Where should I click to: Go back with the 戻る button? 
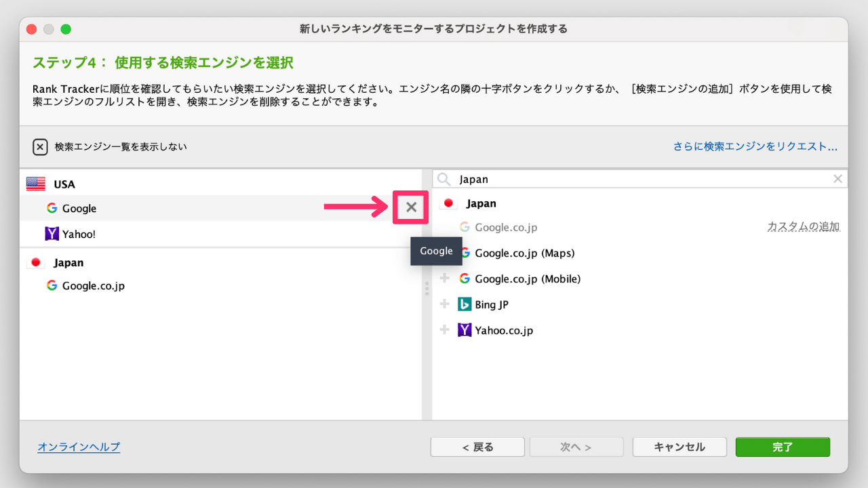477,447
